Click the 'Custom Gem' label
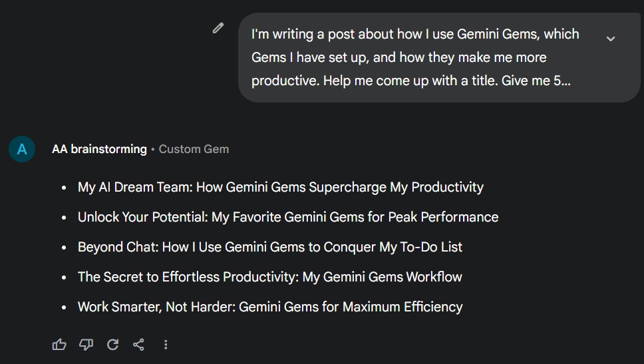 click(x=194, y=149)
